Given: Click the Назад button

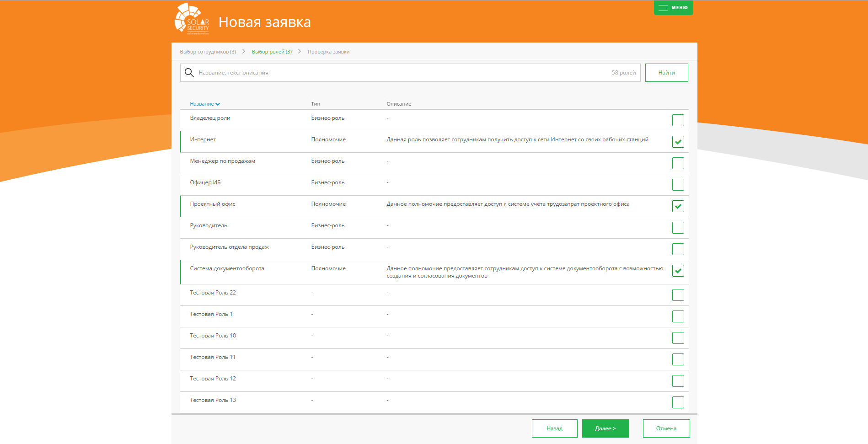Looking at the screenshot, I should tap(554, 428).
